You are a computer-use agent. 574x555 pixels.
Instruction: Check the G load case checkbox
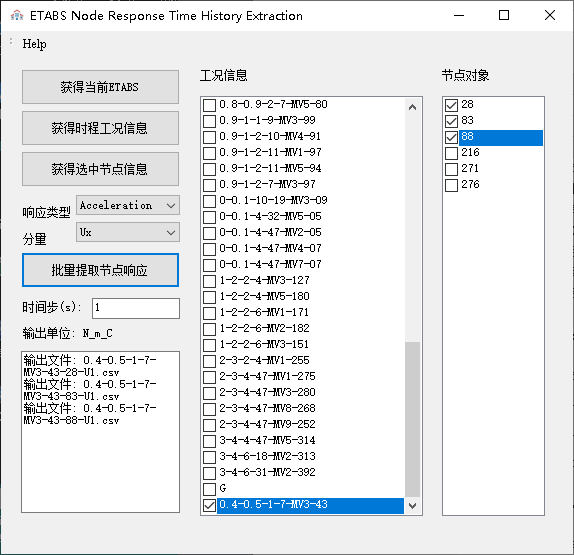[209, 489]
